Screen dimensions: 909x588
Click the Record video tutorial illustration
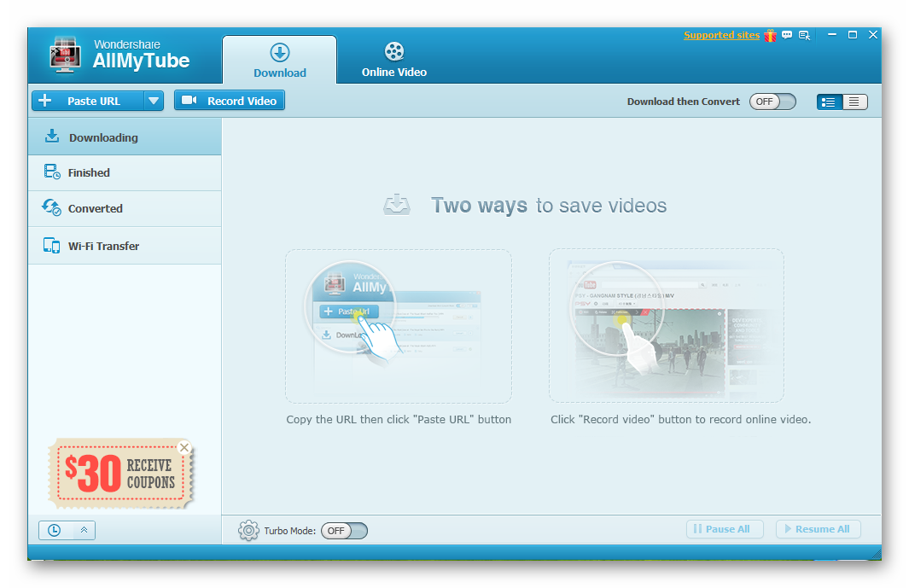pyautogui.click(x=667, y=325)
